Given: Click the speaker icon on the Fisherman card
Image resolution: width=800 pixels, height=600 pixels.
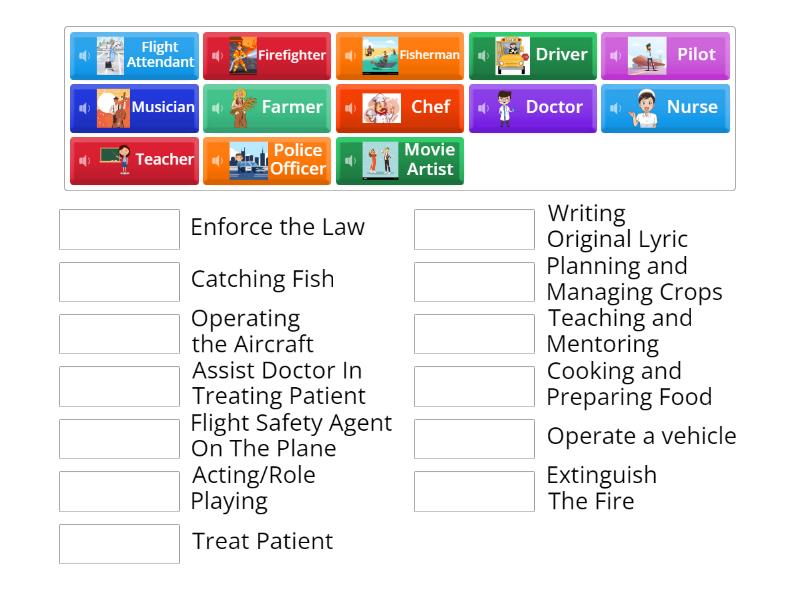Looking at the screenshot, I should [x=348, y=56].
